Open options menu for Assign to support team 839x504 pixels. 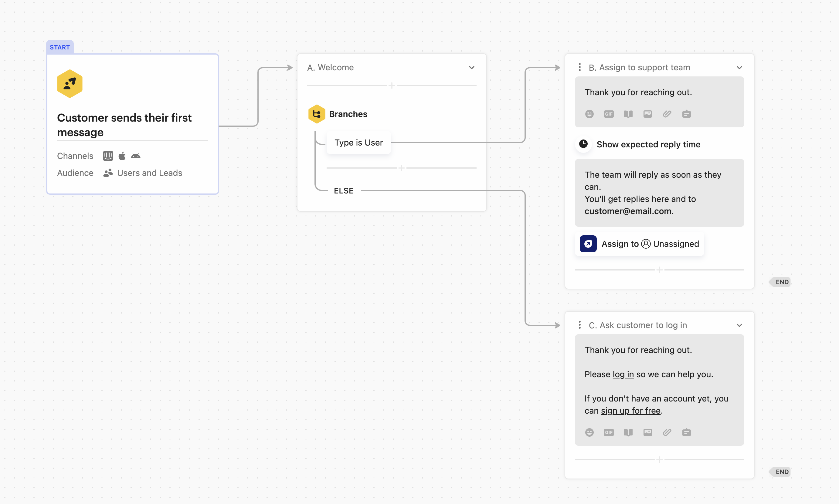coord(579,67)
